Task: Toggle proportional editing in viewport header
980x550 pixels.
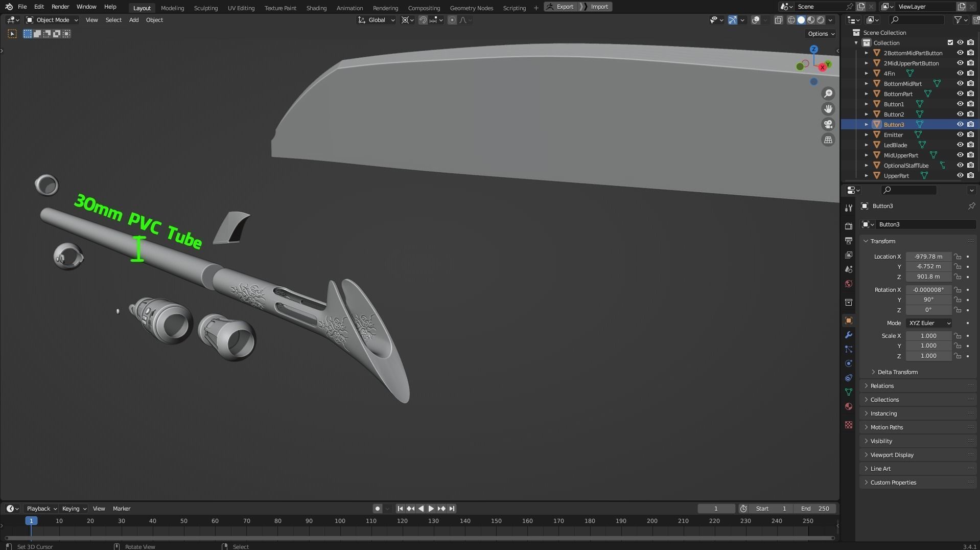Action: click(452, 20)
